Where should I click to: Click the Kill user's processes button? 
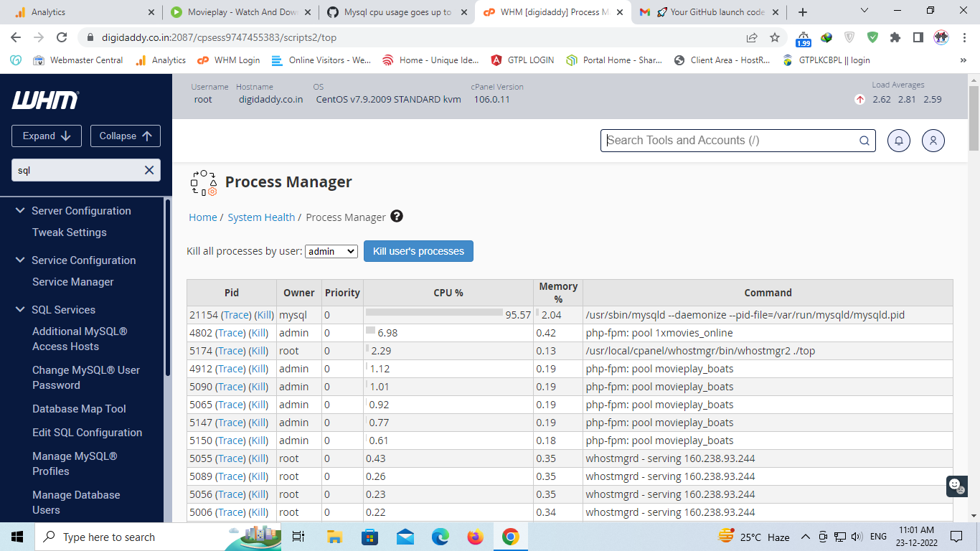pyautogui.click(x=418, y=251)
